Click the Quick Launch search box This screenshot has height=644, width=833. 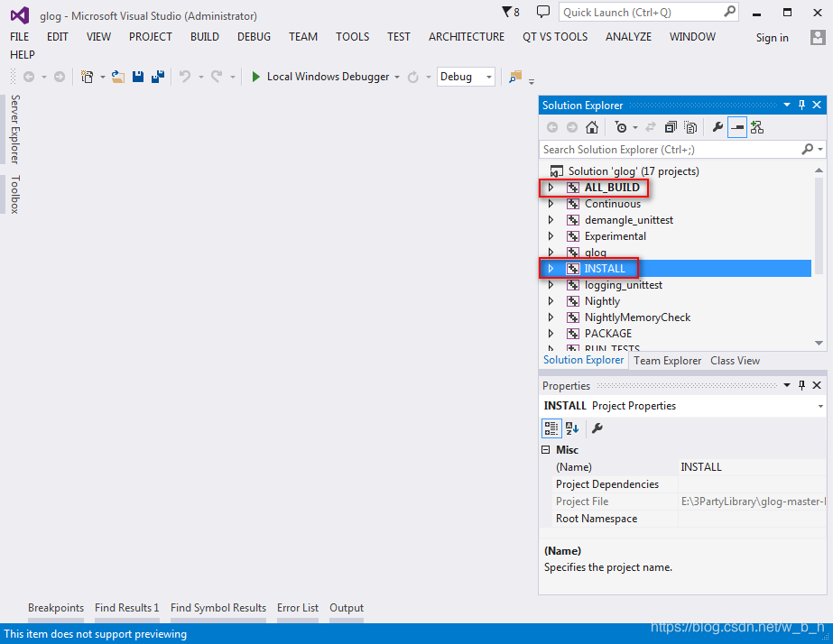[x=648, y=13]
